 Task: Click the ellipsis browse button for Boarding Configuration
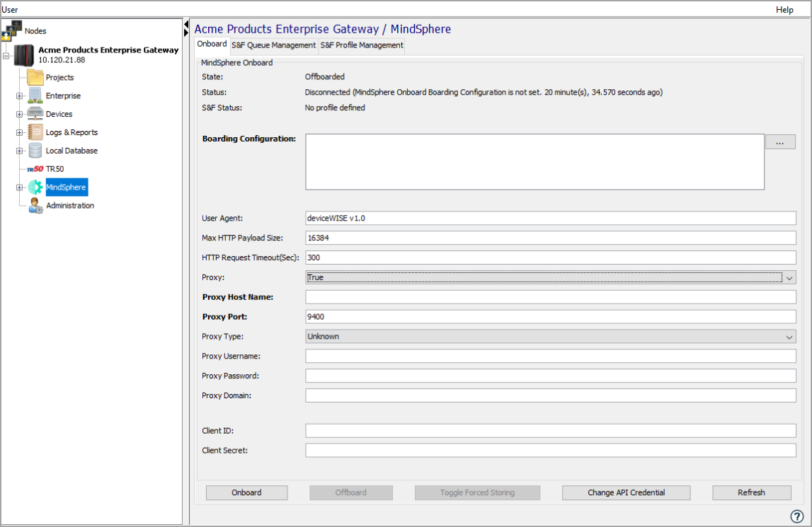[780, 142]
